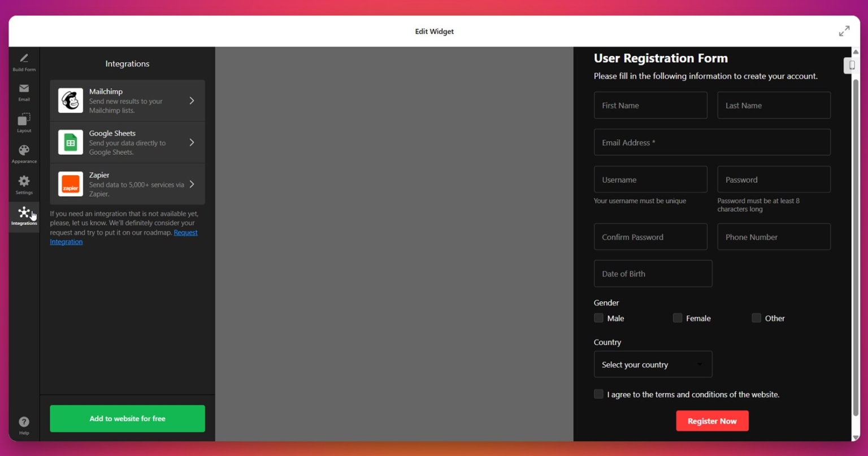Select the Integrations wrench icon
This screenshot has height=456, width=868.
24,212
